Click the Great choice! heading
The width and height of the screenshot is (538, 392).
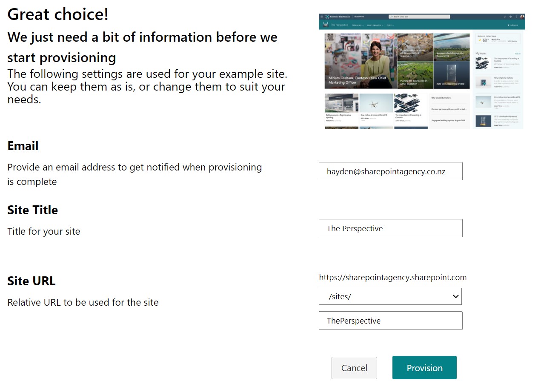point(58,14)
